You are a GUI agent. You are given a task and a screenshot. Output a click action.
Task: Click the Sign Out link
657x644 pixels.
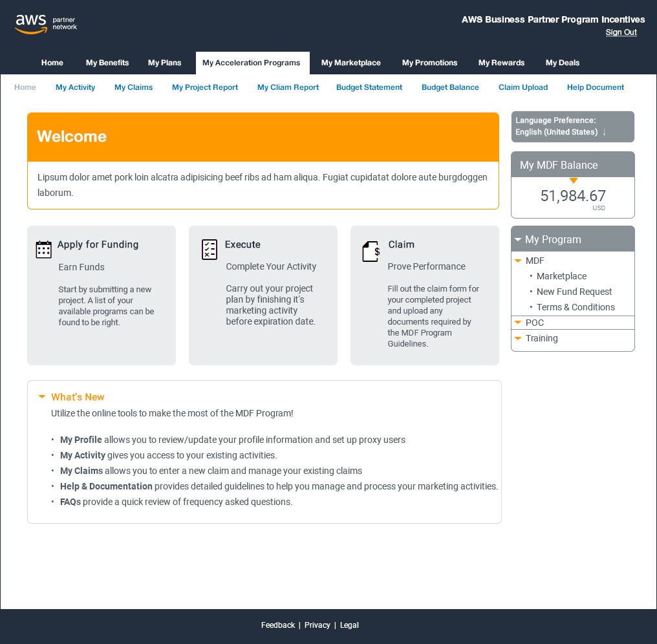coord(621,32)
